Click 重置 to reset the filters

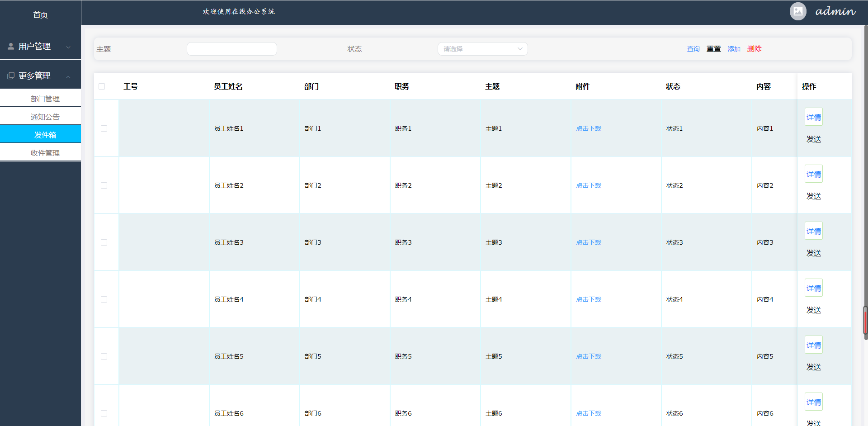tap(713, 48)
